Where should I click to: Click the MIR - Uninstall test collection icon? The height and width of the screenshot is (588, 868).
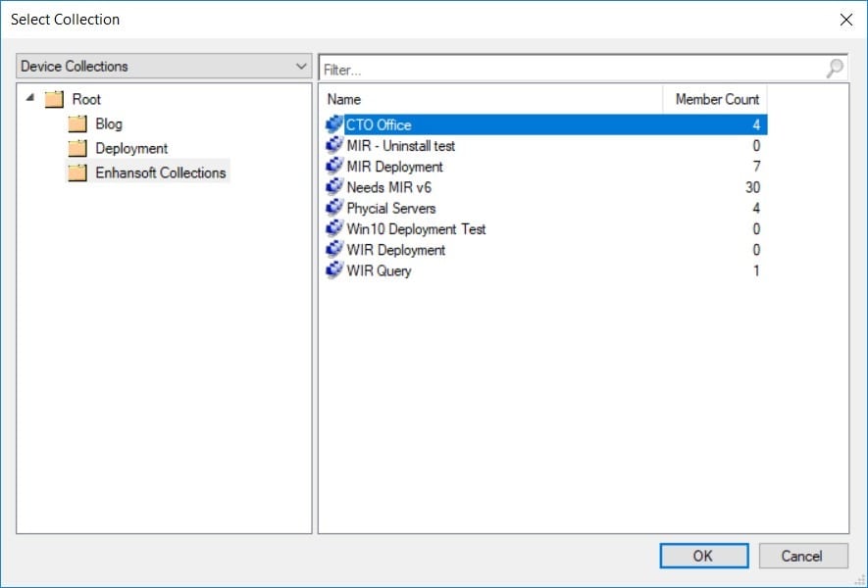click(x=334, y=145)
